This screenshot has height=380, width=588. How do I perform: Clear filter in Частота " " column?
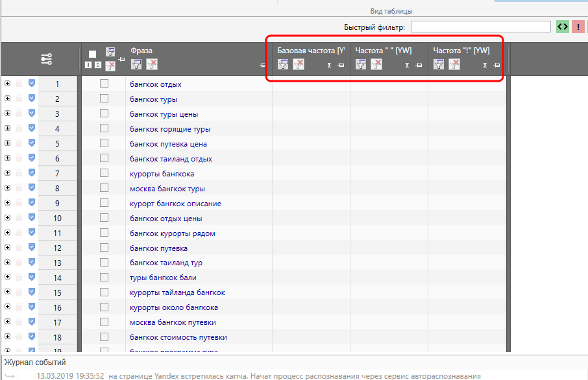pyautogui.click(x=376, y=64)
